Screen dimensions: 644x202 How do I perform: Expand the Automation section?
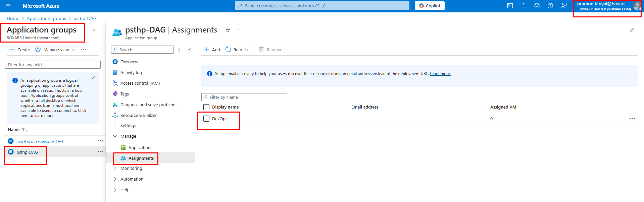coord(132,179)
